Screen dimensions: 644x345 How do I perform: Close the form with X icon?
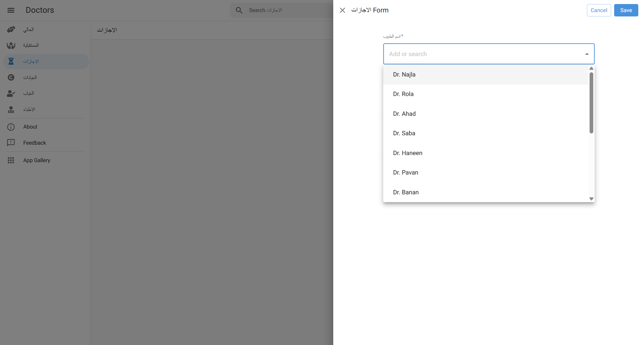[342, 10]
